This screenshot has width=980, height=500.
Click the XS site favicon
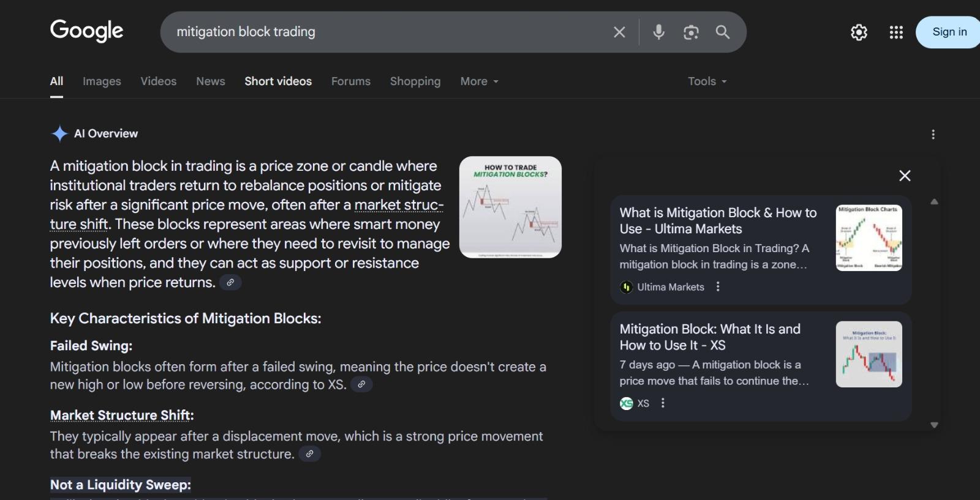click(626, 403)
